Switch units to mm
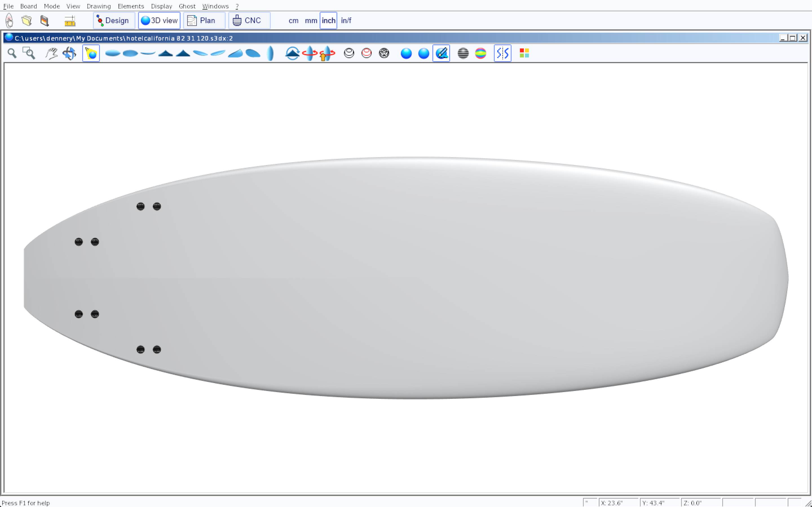Viewport: 812px width, 507px height. [311, 21]
